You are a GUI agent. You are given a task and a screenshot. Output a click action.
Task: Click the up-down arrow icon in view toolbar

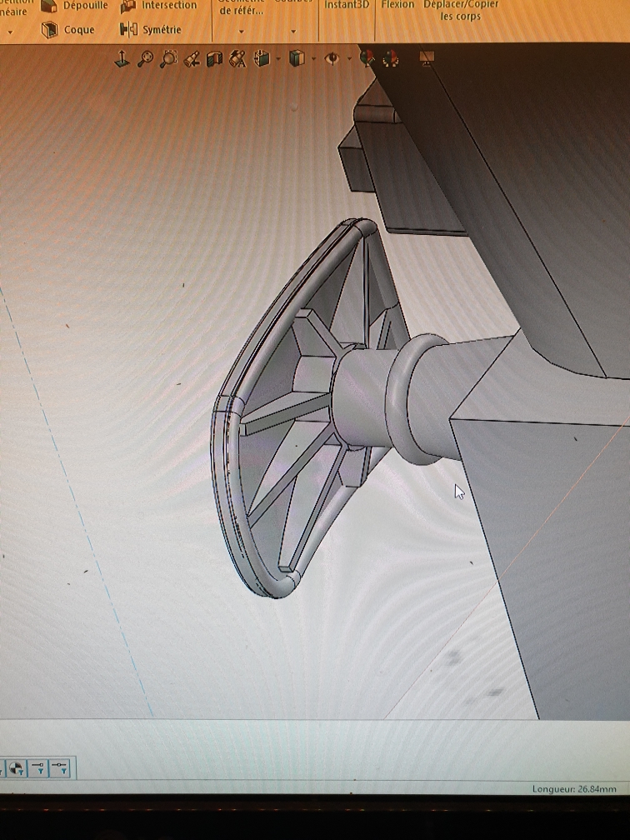122,58
